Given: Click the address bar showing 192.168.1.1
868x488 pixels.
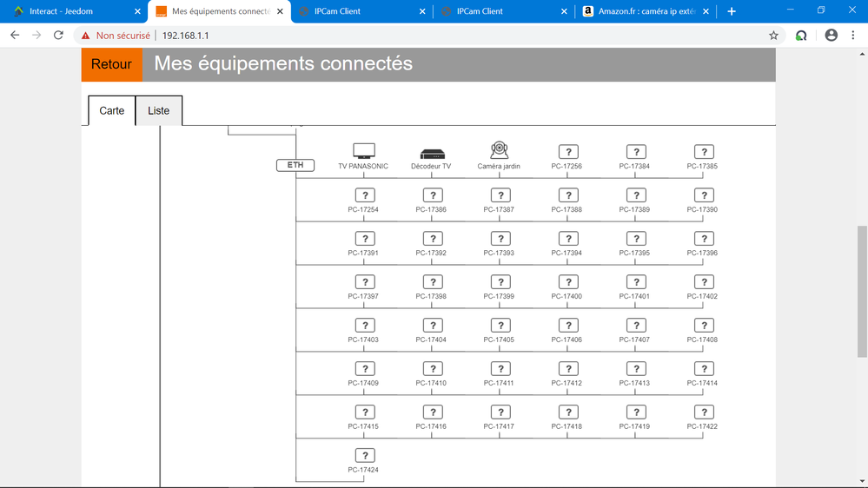Looking at the screenshot, I should coord(185,36).
